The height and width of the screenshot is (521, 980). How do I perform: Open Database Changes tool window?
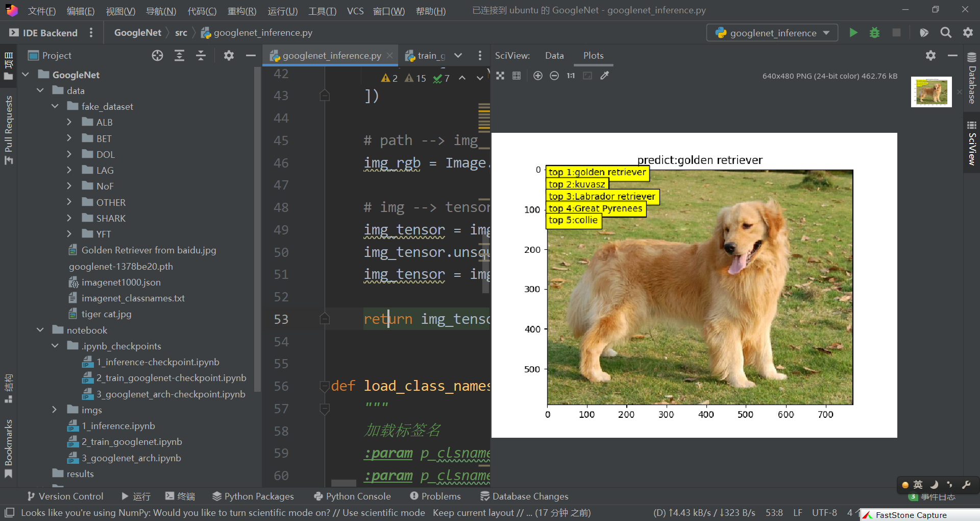(x=524, y=496)
